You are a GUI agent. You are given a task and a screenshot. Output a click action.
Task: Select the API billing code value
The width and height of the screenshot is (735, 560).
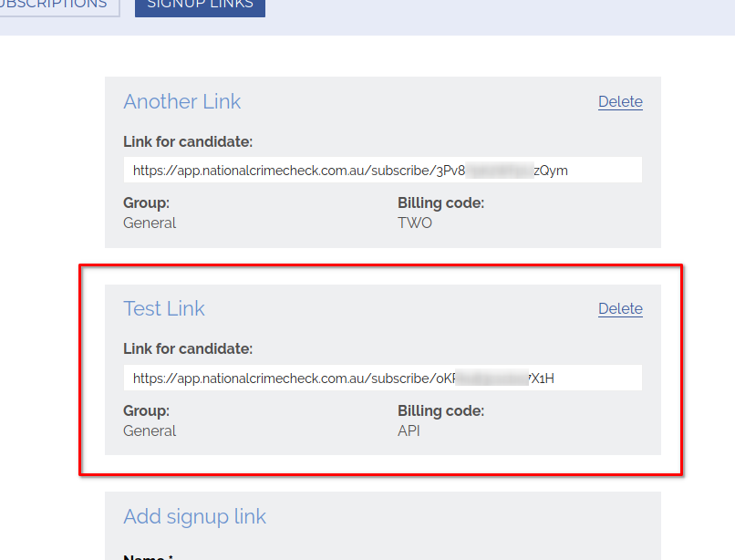[x=409, y=430]
